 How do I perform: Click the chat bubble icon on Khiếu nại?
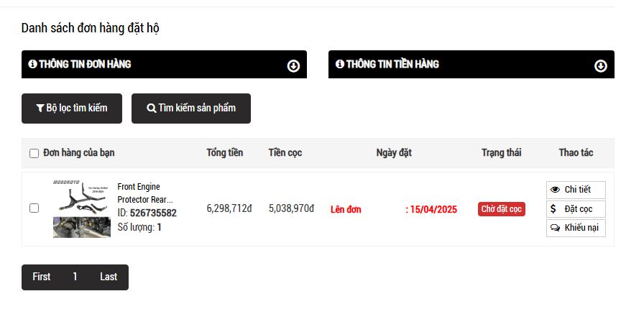point(555,228)
